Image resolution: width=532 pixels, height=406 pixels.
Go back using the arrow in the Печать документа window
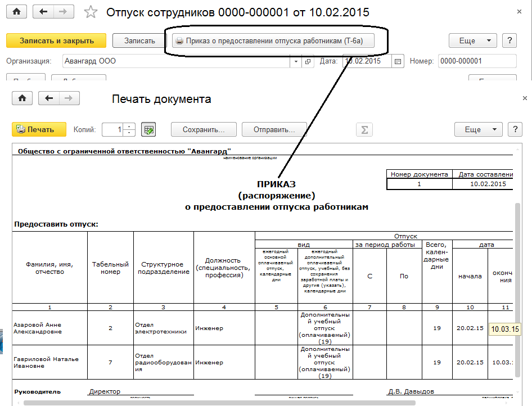[49, 98]
